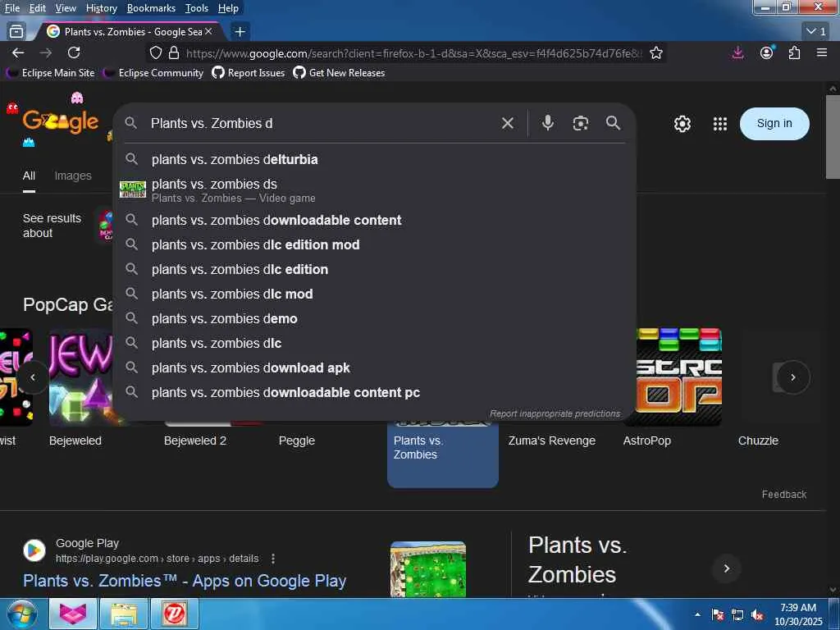Close the Plants vs. Zombies search tab
Image resolution: width=840 pixels, height=630 pixels.
pos(208,32)
